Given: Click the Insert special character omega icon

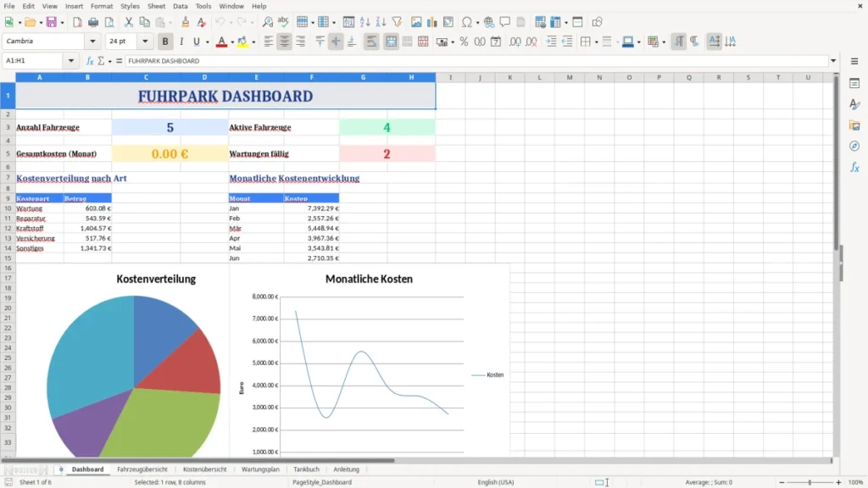Looking at the screenshot, I should pos(467,22).
